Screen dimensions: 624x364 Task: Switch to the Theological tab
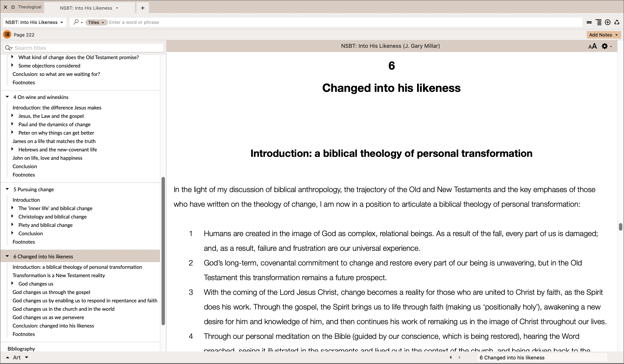click(29, 7)
